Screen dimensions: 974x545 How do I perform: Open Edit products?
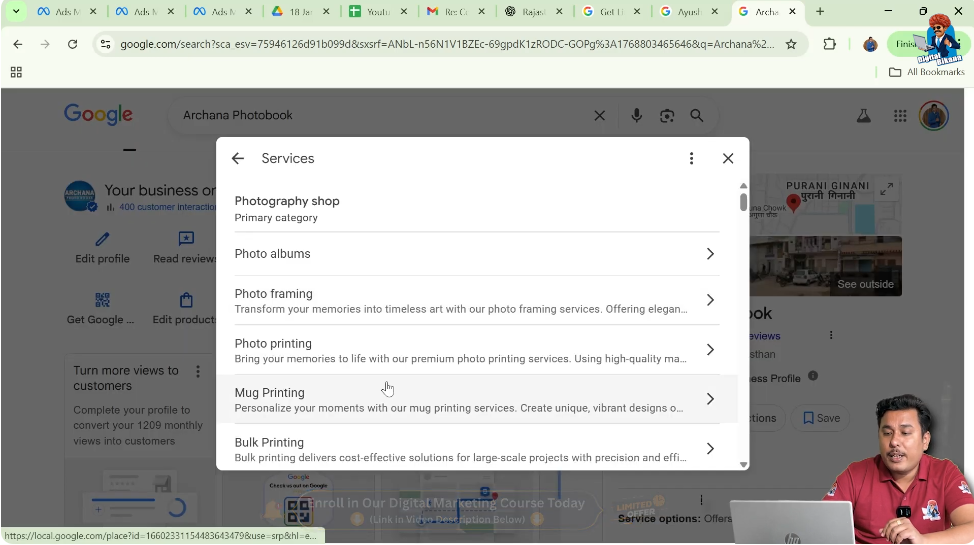point(185,309)
